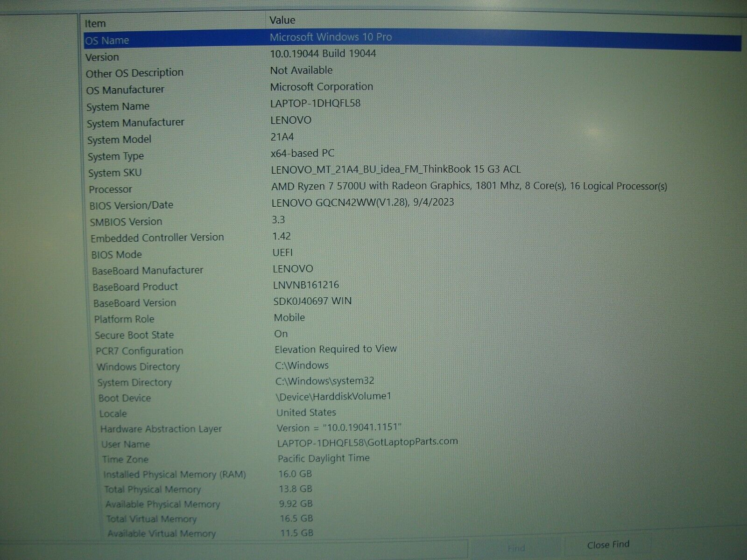The width and height of the screenshot is (747, 560).
Task: Click the value Pacific Daylight Time
Action: 324,458
